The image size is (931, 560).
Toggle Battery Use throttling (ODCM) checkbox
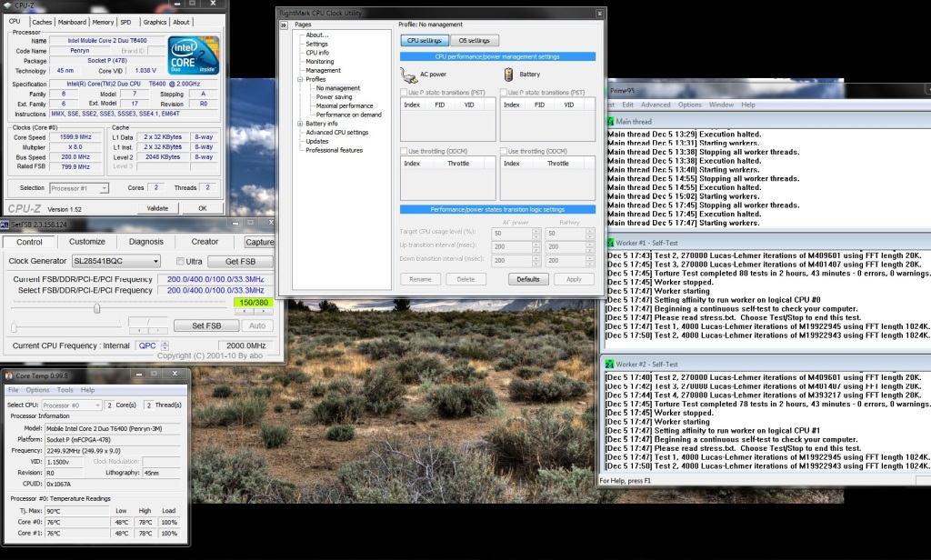[x=504, y=152]
